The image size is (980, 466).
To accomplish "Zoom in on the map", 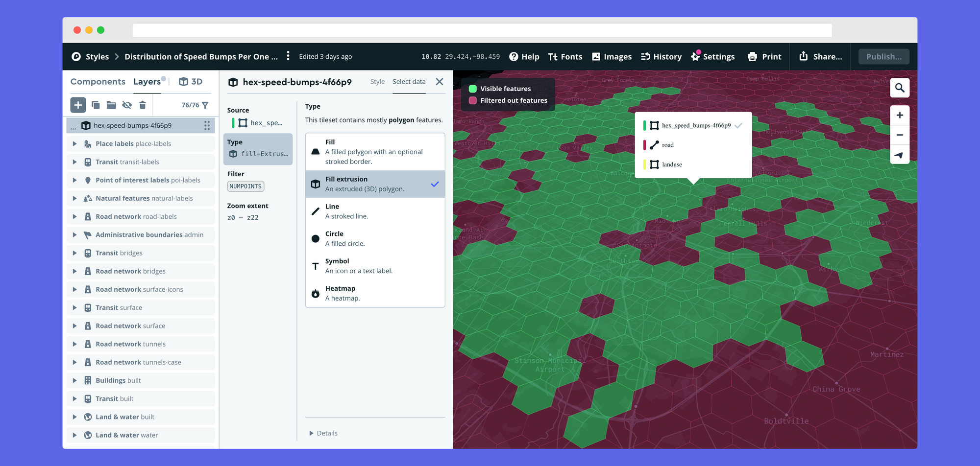I will 900,116.
